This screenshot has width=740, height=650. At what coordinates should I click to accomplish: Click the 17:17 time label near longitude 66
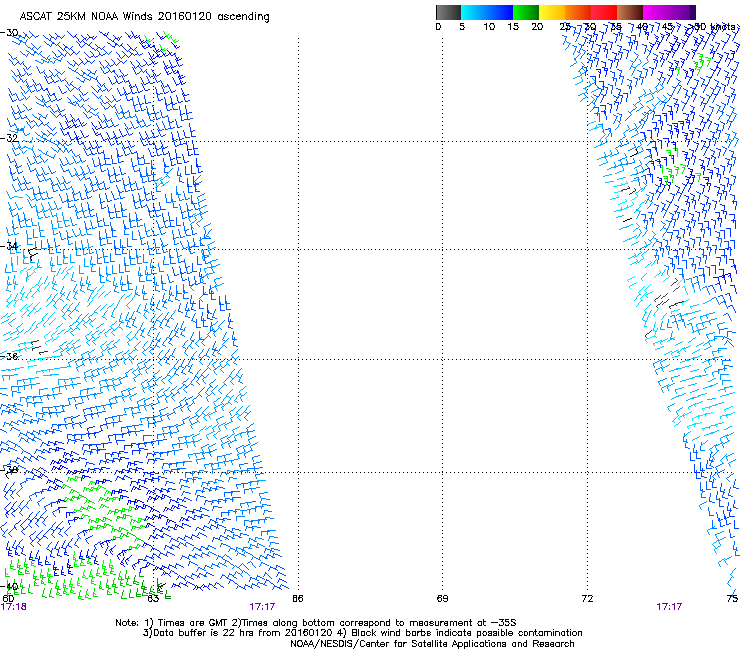262,607
